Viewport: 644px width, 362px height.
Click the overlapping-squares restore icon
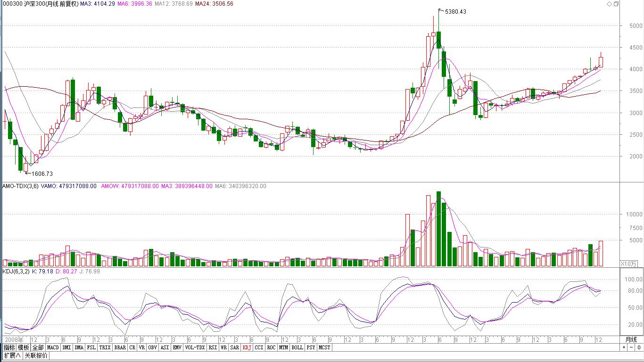click(616, 4)
